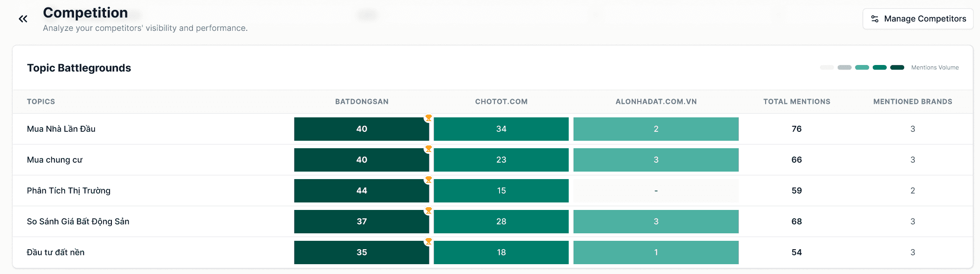This screenshot has width=980, height=274.
Task: Click Batdongsan cell 44 for Phân Tích Thị Trường
Action: coord(361,191)
